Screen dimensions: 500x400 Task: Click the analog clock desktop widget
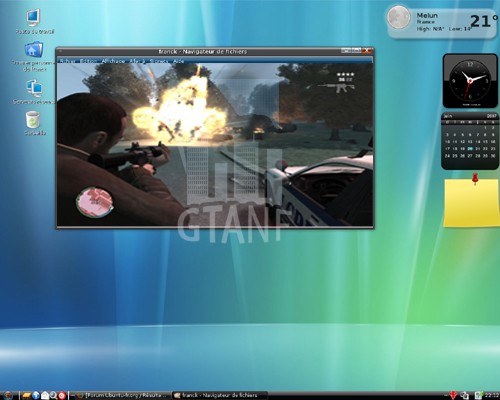pyautogui.click(x=470, y=80)
